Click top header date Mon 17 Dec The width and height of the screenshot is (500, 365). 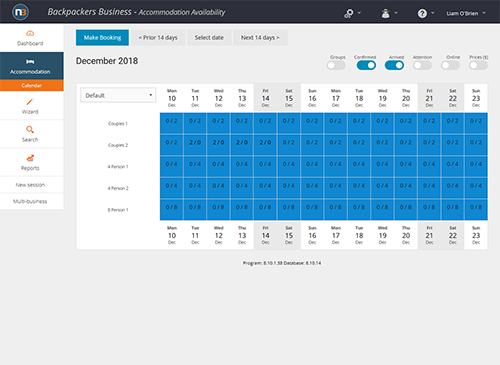coord(336,98)
